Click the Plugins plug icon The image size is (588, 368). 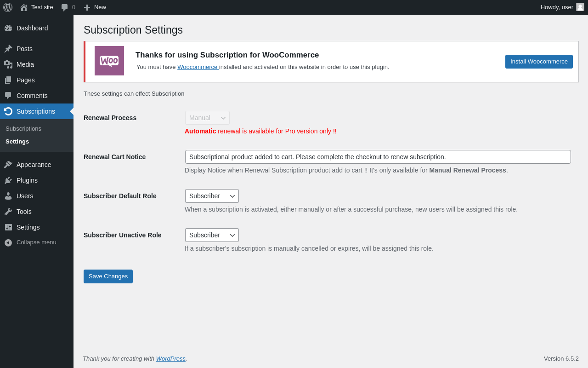point(8,180)
